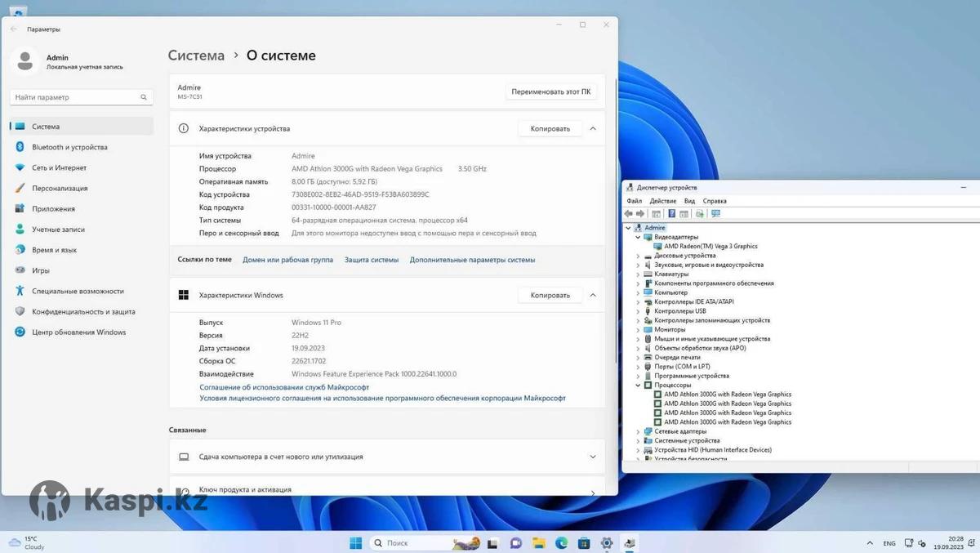Expand the Клавиатуры node chevron
This screenshot has width=980, height=553.
(x=638, y=274)
